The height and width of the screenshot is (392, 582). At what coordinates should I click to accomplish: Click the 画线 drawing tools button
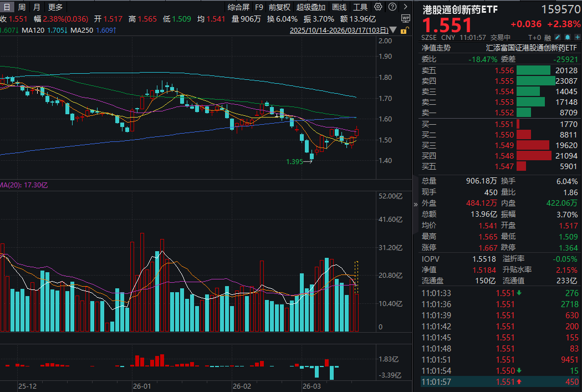(339, 7)
